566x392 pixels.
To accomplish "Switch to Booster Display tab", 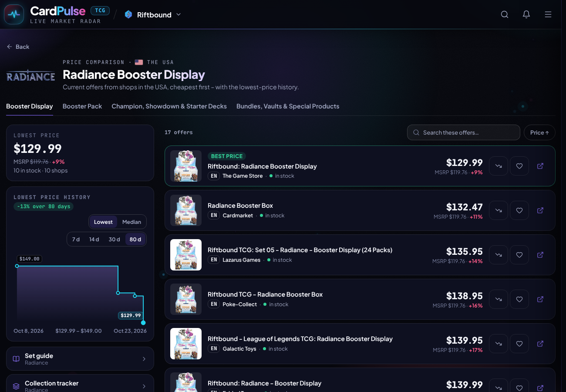I will click(x=30, y=106).
